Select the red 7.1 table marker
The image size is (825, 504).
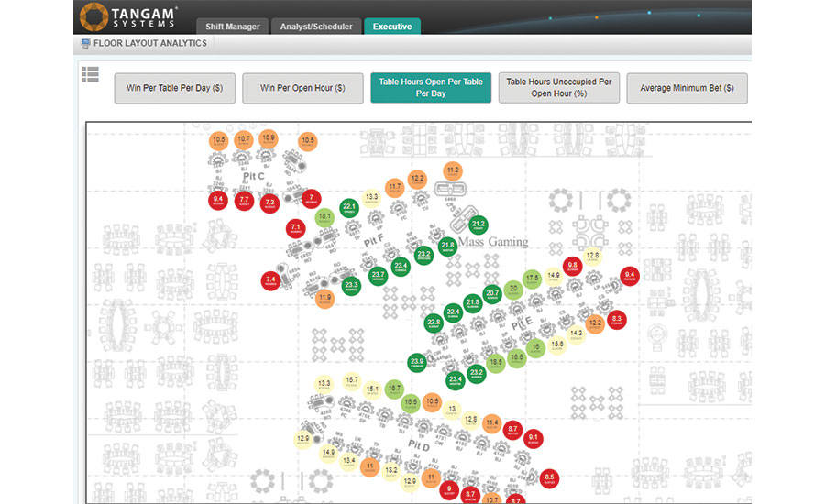[296, 229]
